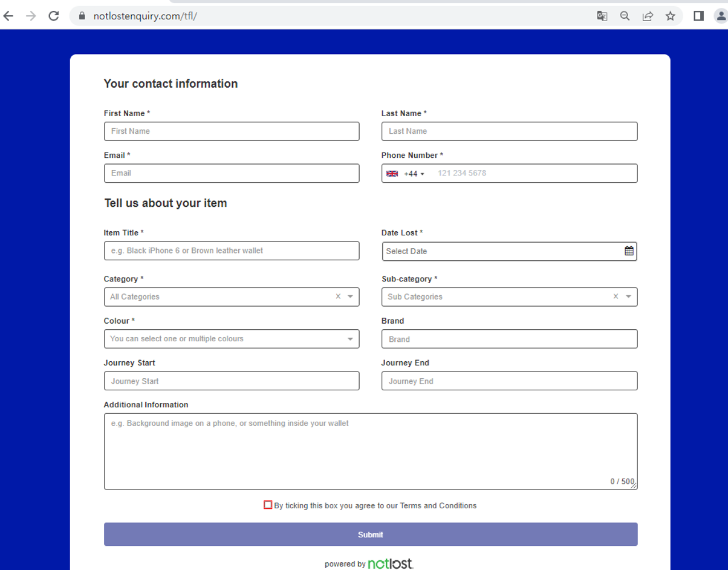Click the 'Date Lost *' label

[x=402, y=232]
